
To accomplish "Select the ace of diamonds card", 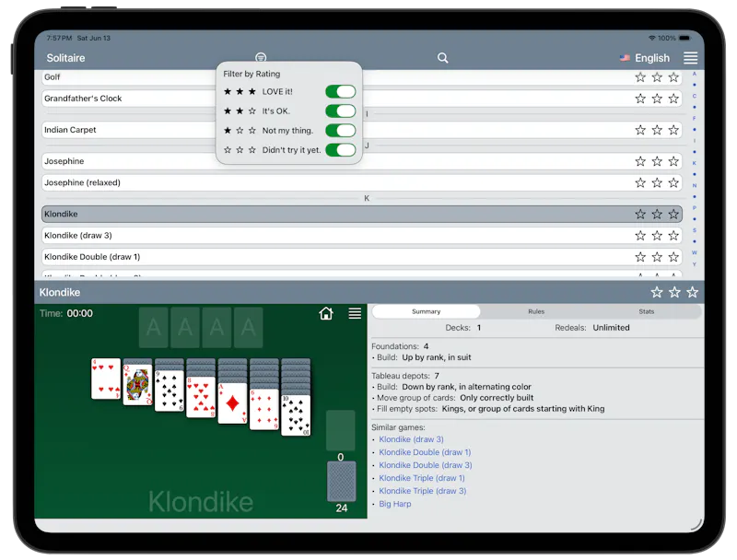I will (233, 403).
